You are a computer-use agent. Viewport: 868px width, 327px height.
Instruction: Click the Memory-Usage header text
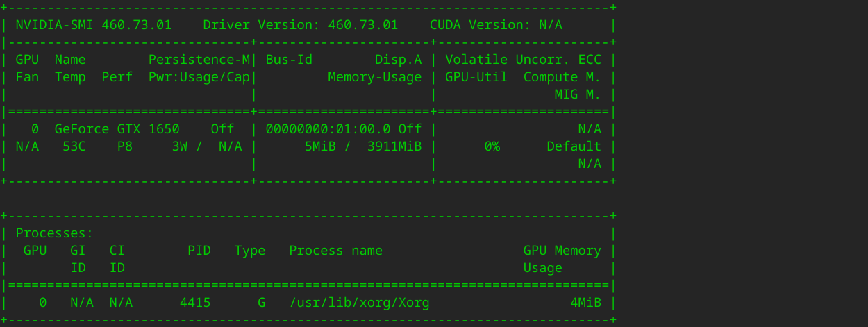(375, 77)
